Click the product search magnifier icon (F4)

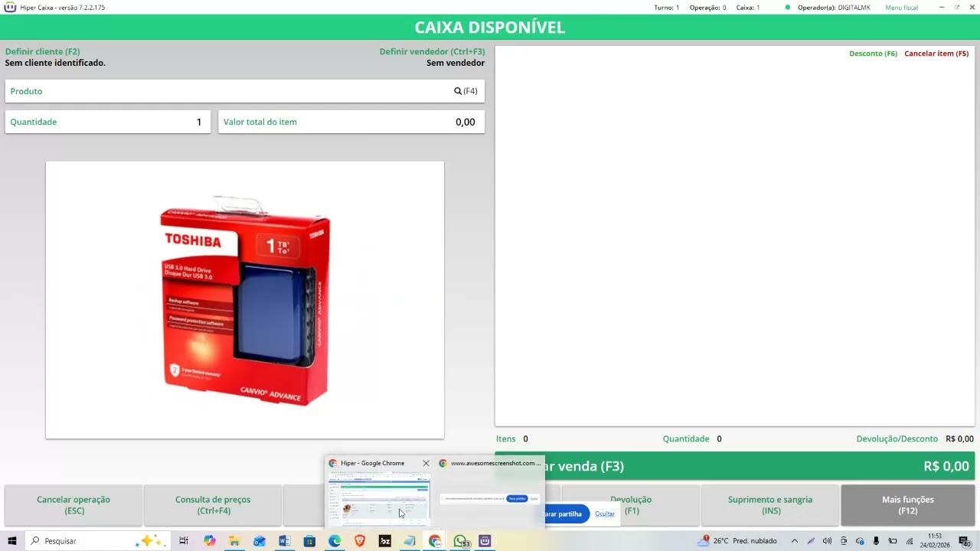[458, 91]
